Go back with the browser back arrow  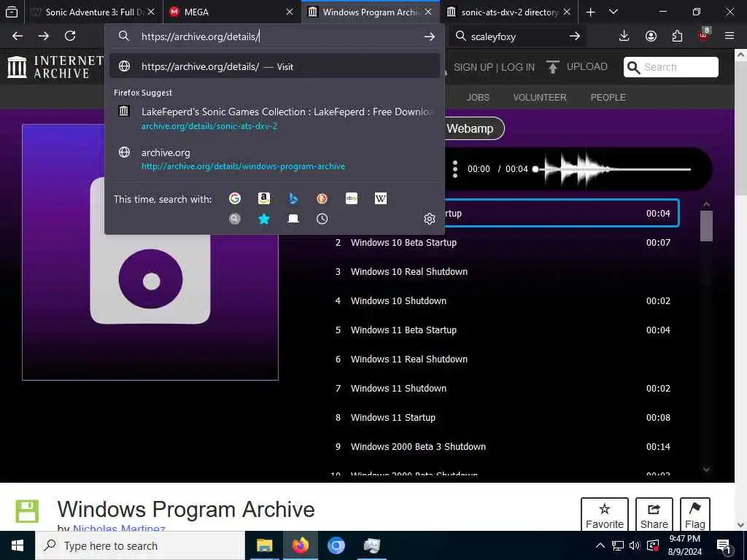point(18,36)
